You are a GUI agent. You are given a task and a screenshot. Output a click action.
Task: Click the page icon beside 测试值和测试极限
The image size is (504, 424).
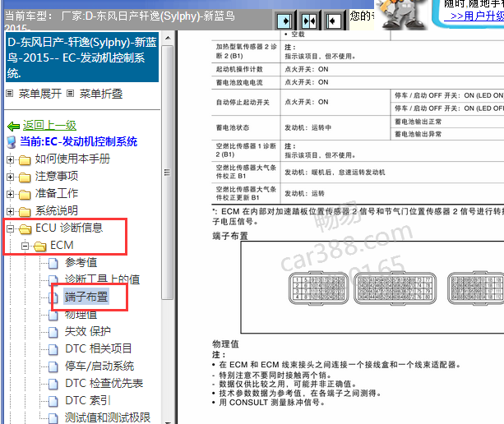[x=53, y=418]
